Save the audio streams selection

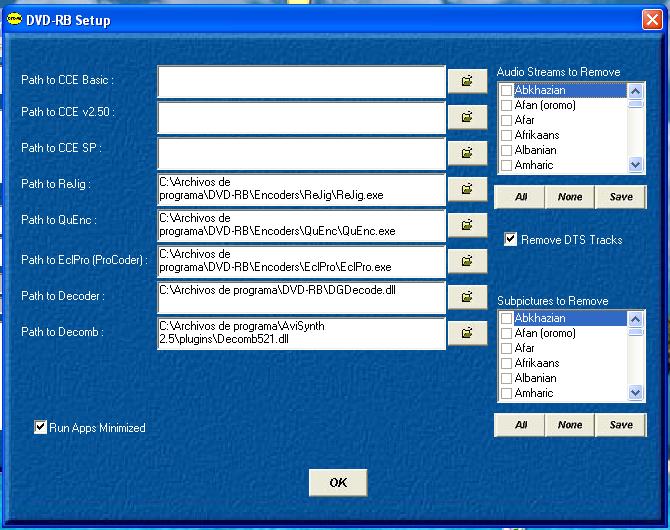click(x=621, y=197)
